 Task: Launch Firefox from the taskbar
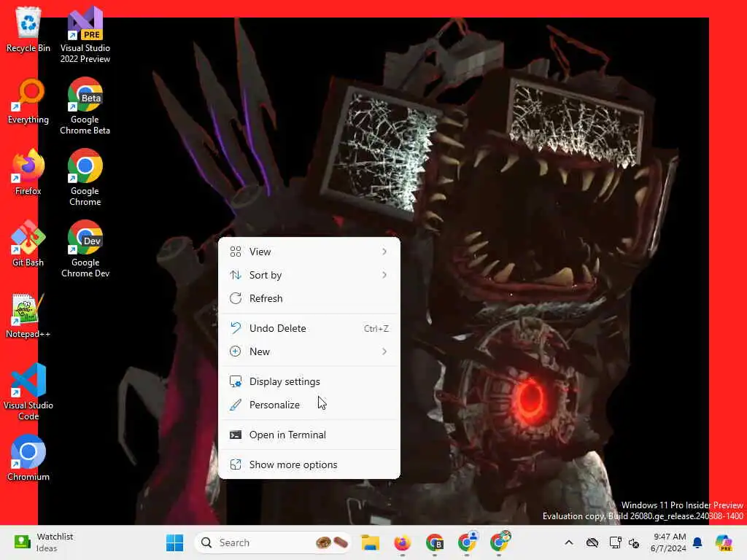[403, 542]
